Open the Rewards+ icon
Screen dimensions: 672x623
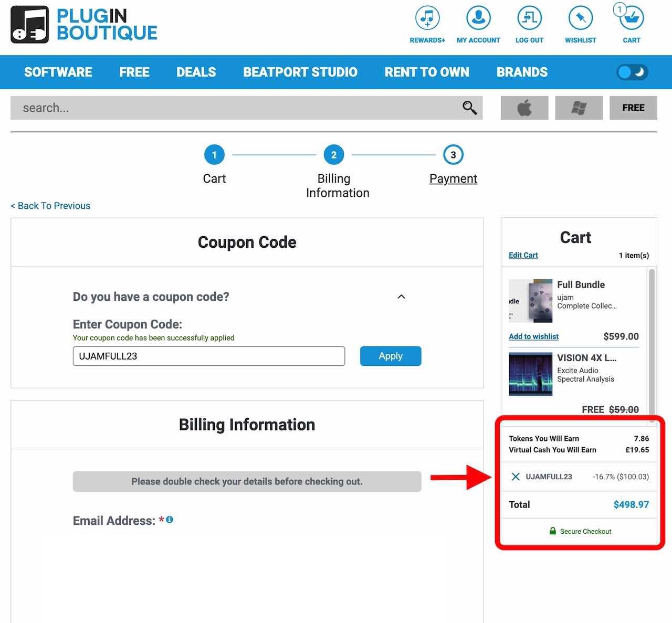427,18
